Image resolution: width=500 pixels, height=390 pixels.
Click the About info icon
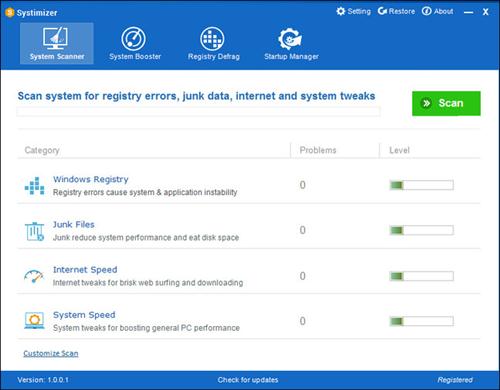[426, 11]
